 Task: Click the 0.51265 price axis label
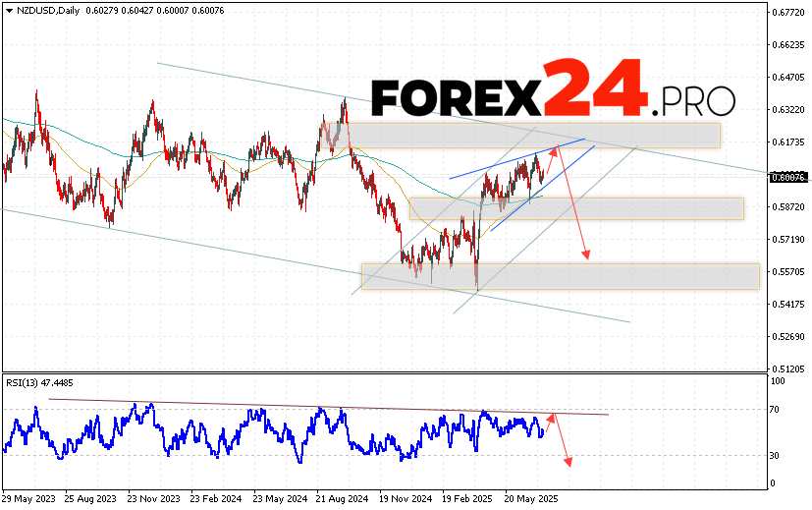tap(788, 368)
